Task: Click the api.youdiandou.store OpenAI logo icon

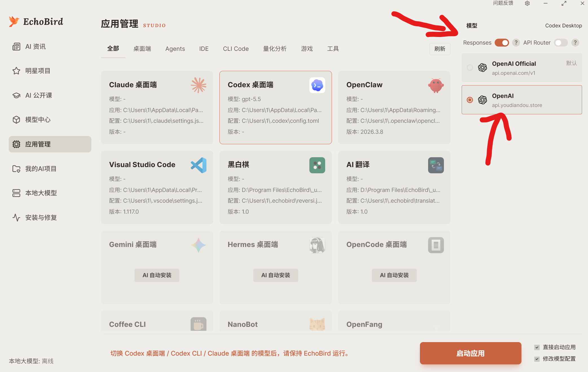Action: point(483,100)
